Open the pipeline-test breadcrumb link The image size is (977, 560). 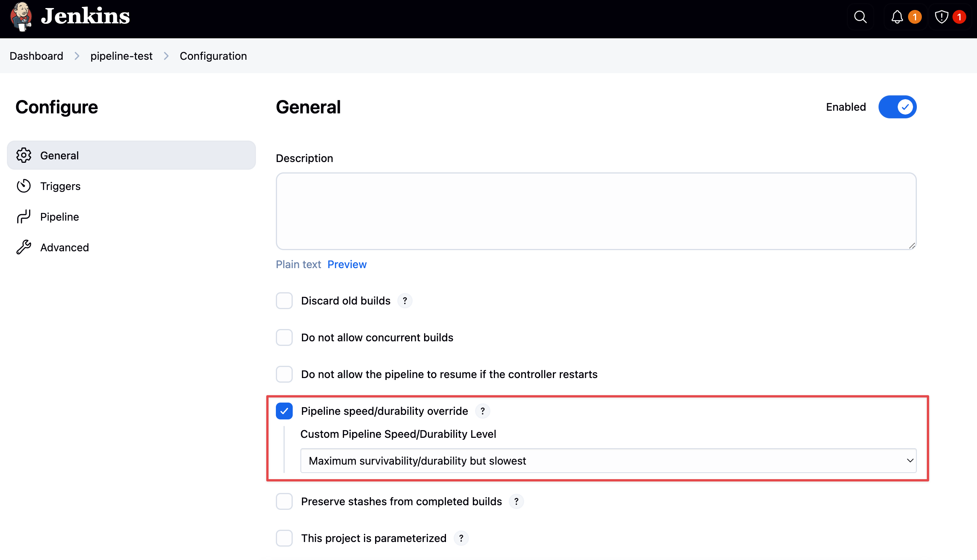click(121, 56)
